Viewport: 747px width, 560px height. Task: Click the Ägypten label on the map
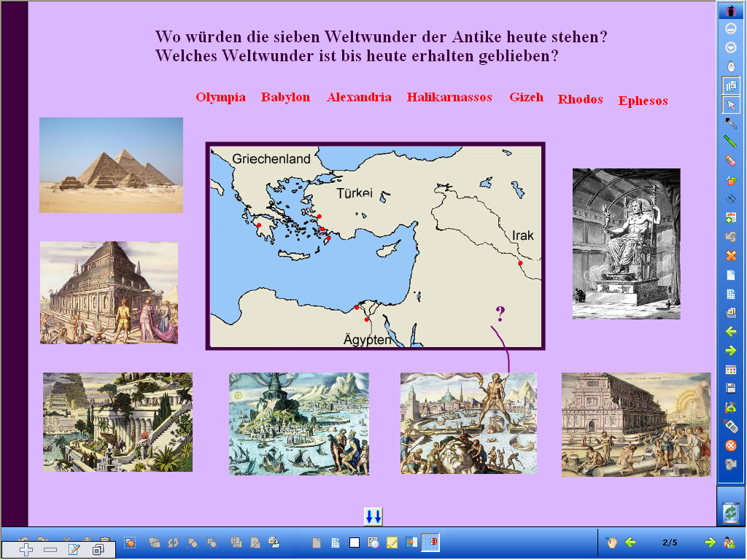[368, 340]
